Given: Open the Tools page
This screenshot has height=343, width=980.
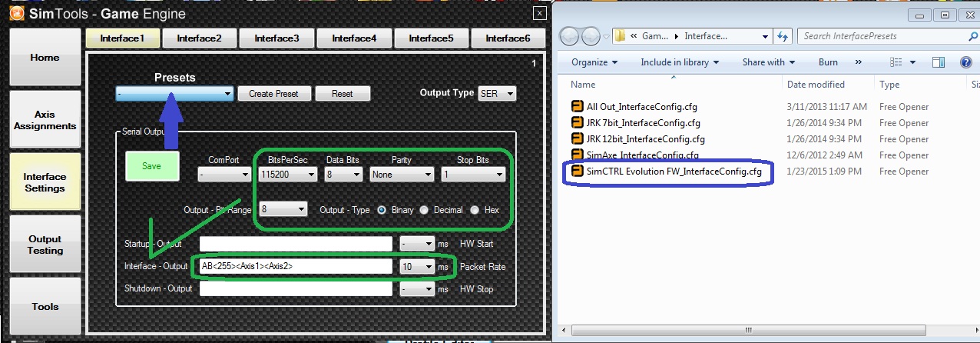Looking at the screenshot, I should pyautogui.click(x=45, y=306).
